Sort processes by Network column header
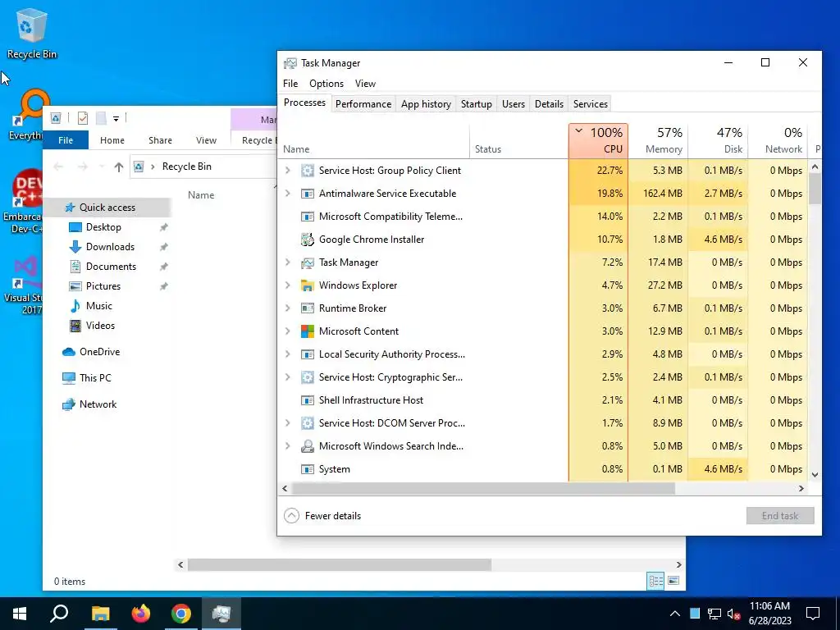The width and height of the screenshot is (840, 630). [778, 140]
